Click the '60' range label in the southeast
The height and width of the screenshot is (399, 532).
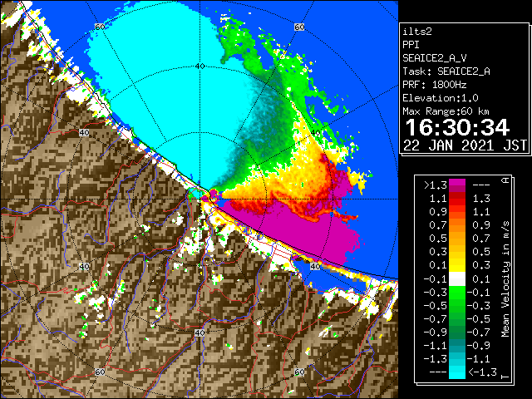[x=299, y=372]
